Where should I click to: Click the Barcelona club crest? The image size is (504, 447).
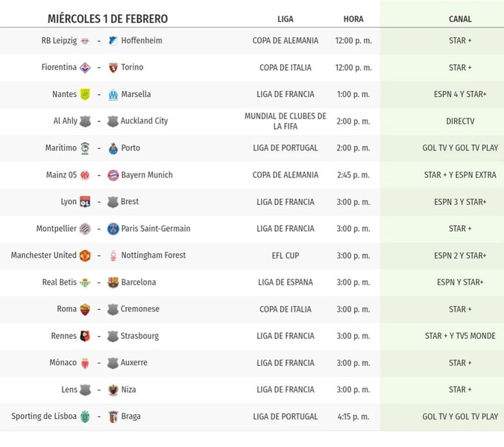click(x=113, y=282)
